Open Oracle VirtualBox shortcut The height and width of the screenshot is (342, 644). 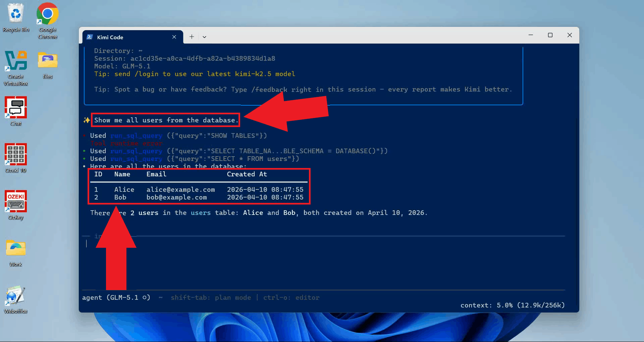click(x=16, y=68)
